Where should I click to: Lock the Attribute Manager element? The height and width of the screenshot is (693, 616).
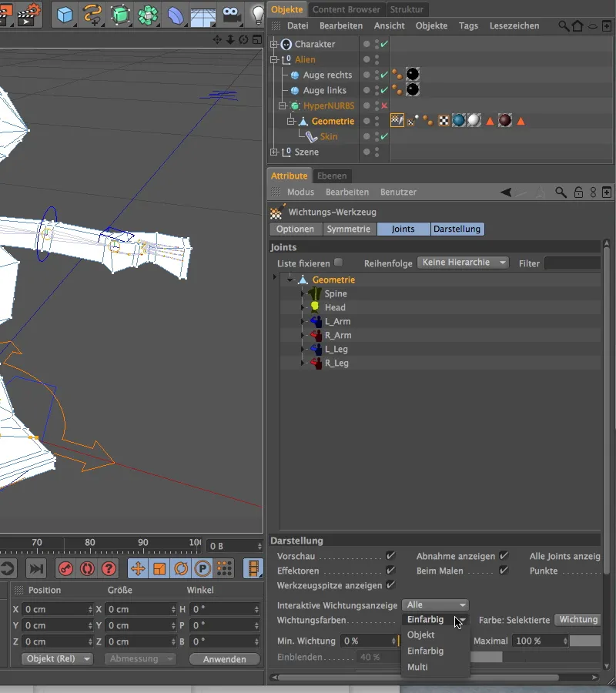pyautogui.click(x=578, y=192)
